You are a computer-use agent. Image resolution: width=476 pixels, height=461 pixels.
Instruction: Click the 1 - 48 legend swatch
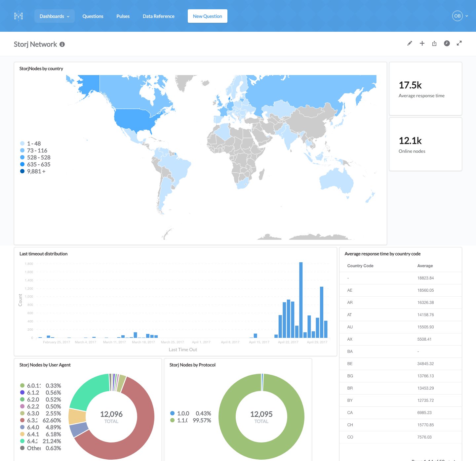click(x=22, y=144)
